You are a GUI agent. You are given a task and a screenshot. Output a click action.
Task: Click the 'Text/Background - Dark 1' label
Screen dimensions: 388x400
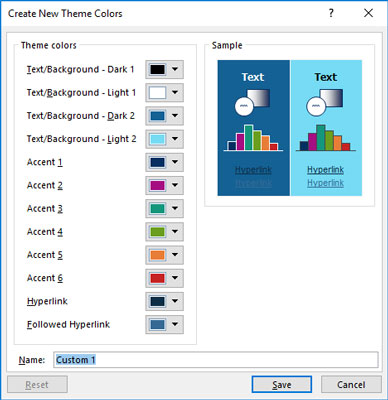(80, 69)
